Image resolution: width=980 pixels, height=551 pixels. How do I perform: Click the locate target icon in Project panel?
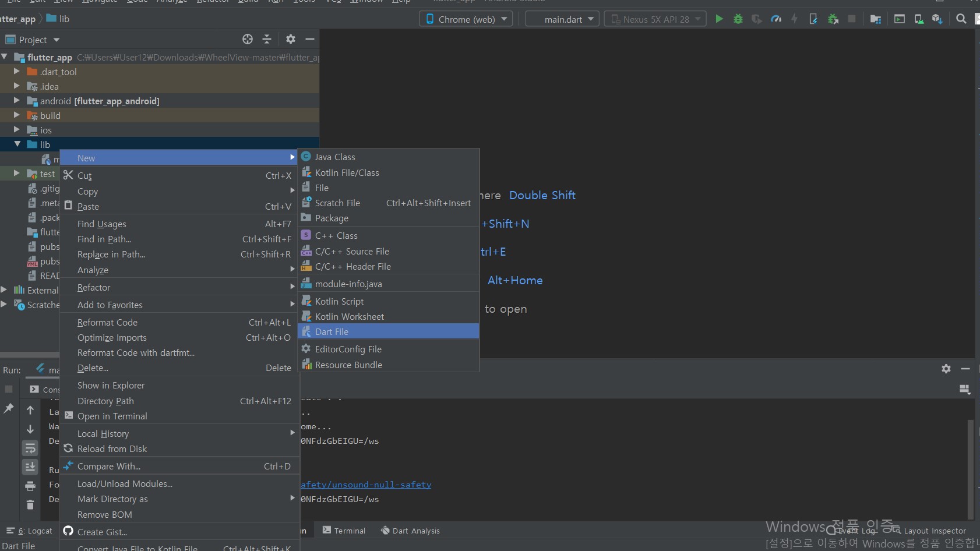pyautogui.click(x=248, y=39)
